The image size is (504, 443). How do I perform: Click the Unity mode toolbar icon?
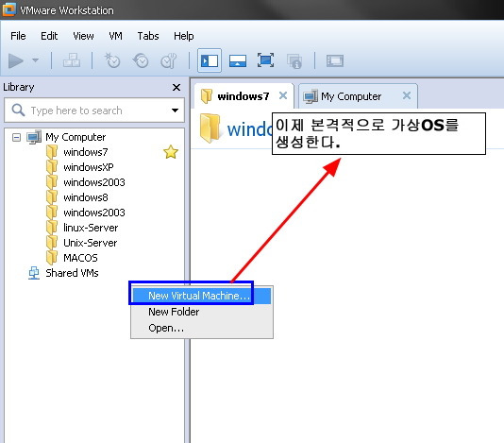pyautogui.click(x=294, y=61)
